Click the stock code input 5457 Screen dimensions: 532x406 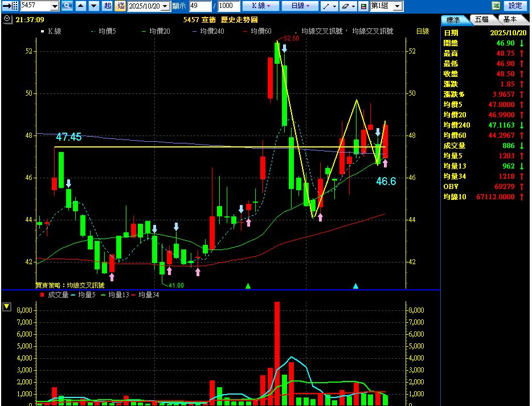[36, 6]
